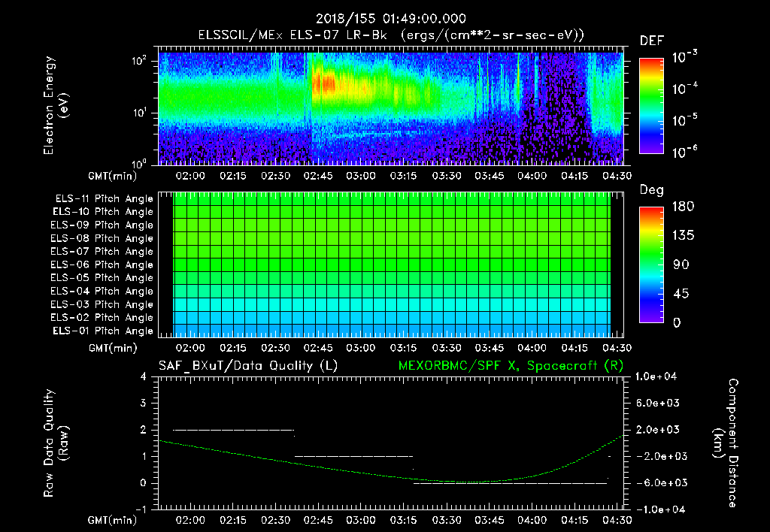Click the ELS-04 Pitch Angle label

tap(102, 291)
